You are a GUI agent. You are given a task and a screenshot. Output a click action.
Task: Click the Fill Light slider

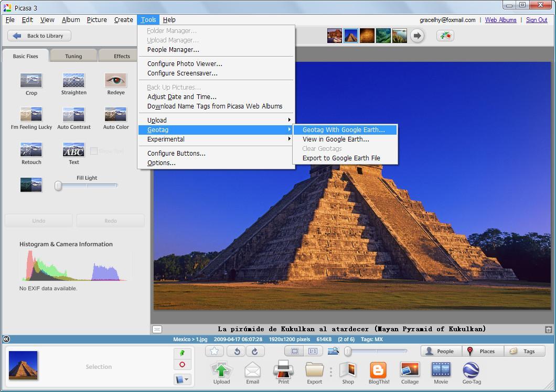pyautogui.click(x=59, y=186)
